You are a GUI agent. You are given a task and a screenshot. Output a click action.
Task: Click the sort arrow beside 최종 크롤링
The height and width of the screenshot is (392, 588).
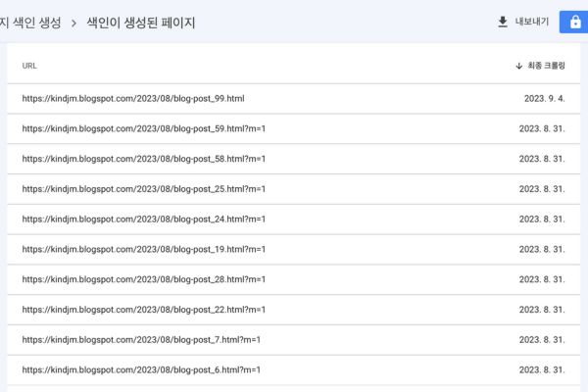click(518, 66)
